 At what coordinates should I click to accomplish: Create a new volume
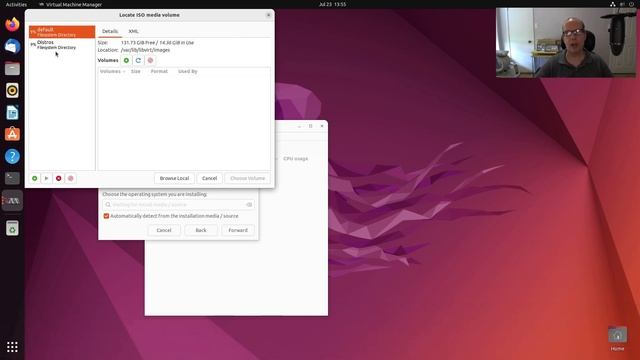(127, 60)
